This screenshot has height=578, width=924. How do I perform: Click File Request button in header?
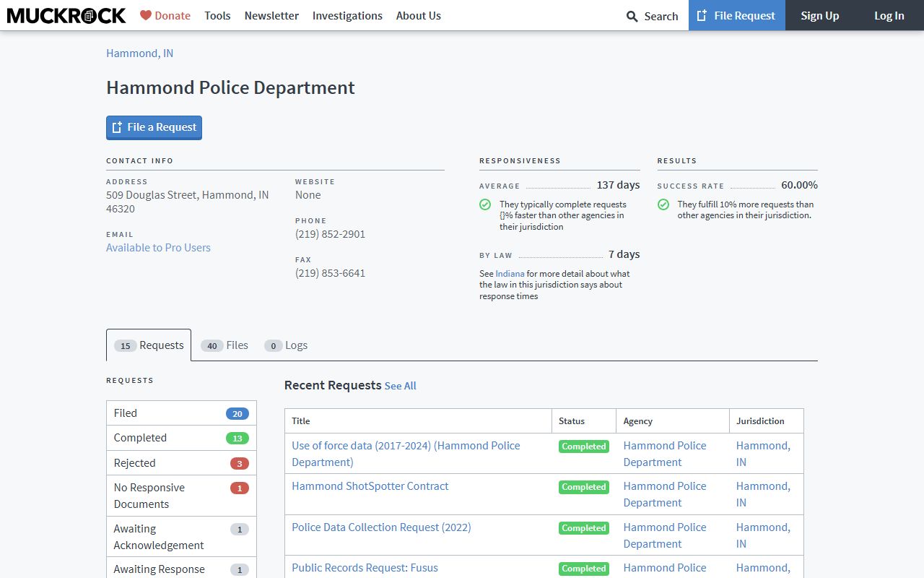(x=737, y=15)
